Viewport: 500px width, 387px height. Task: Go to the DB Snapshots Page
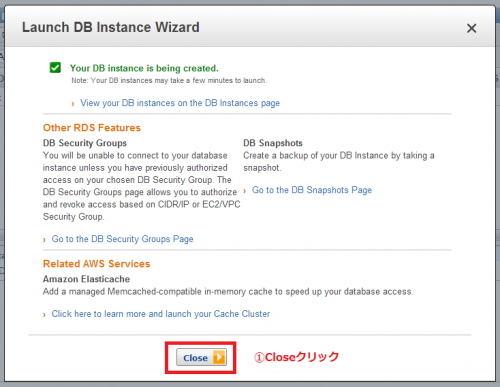point(312,190)
